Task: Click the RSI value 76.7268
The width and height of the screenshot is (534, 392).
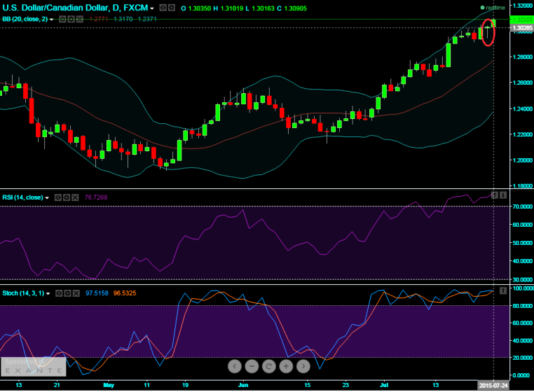Action: (96, 197)
